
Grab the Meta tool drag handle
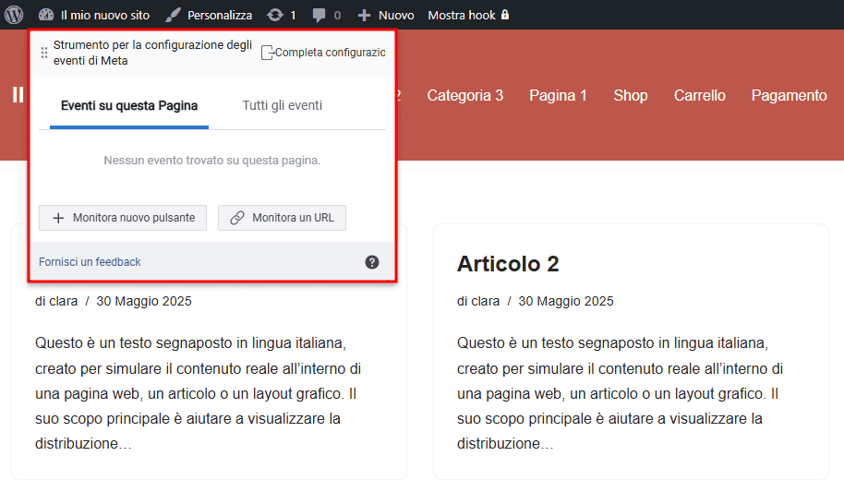coord(44,53)
